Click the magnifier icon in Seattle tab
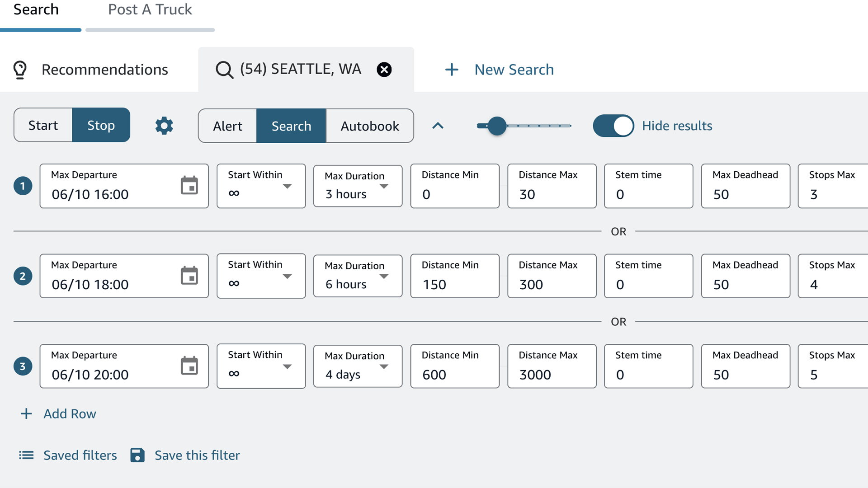 pyautogui.click(x=224, y=70)
